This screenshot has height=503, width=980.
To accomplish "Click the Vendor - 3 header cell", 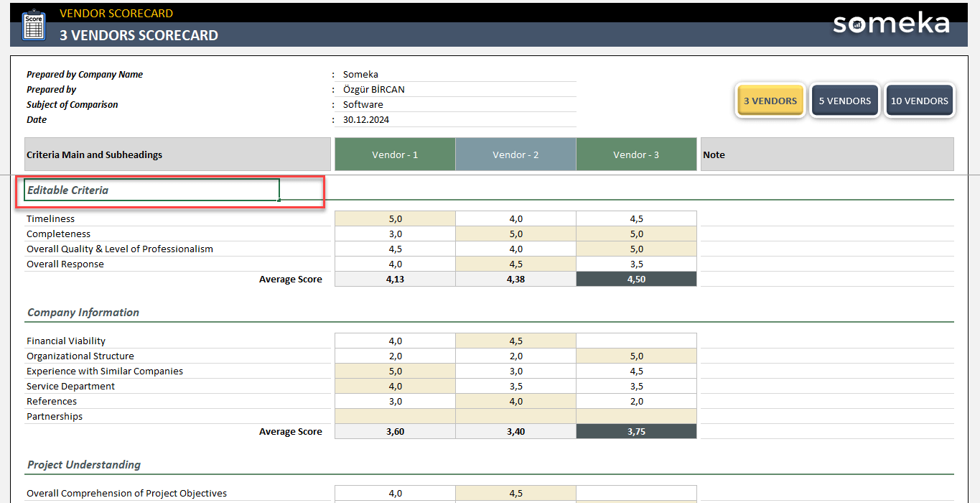I will pos(635,154).
